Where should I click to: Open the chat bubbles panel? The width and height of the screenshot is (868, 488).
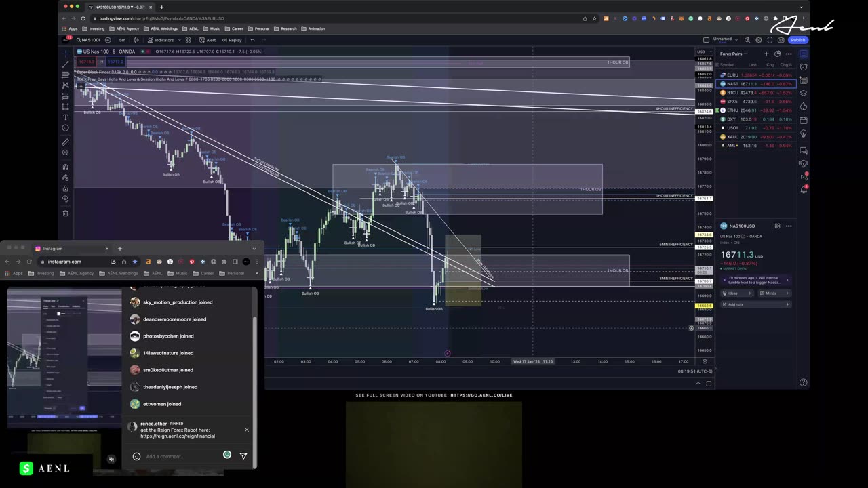(x=804, y=150)
